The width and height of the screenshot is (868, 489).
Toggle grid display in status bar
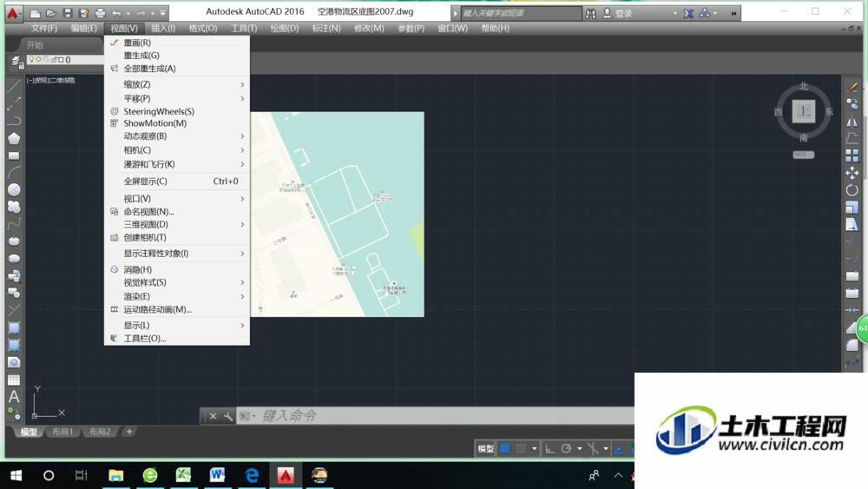click(505, 448)
